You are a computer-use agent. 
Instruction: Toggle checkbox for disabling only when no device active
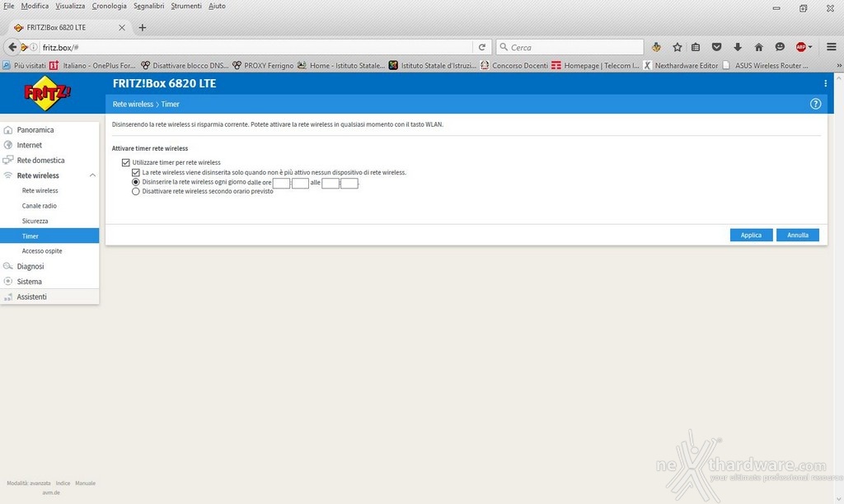pos(136,173)
